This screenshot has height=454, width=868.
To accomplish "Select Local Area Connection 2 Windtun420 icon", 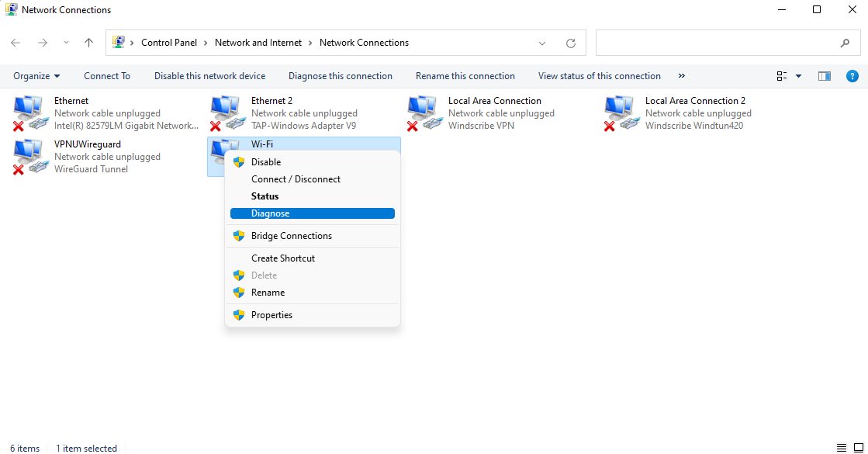I will click(619, 113).
